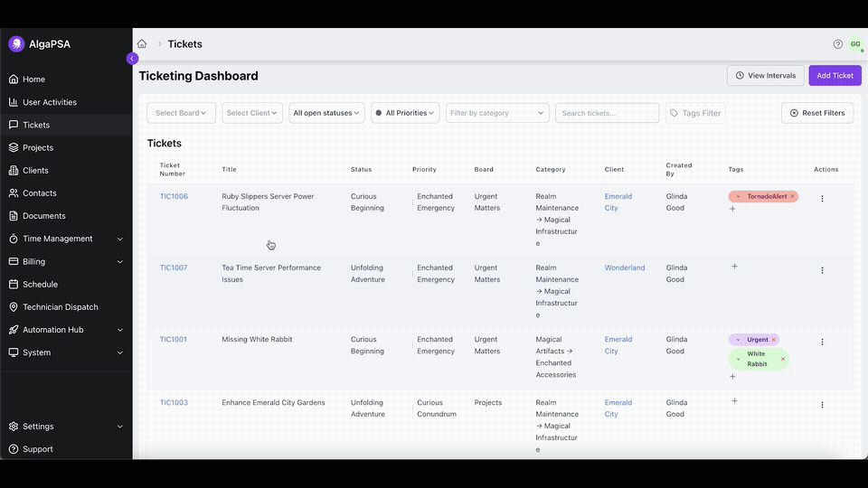Open actions menu for ticket TIC1003
Screen dimensions: 868x488
(821, 405)
